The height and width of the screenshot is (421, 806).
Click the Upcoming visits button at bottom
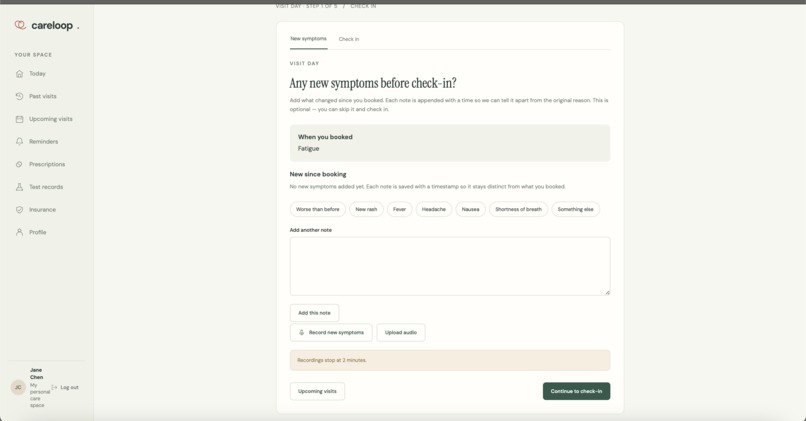(x=317, y=391)
